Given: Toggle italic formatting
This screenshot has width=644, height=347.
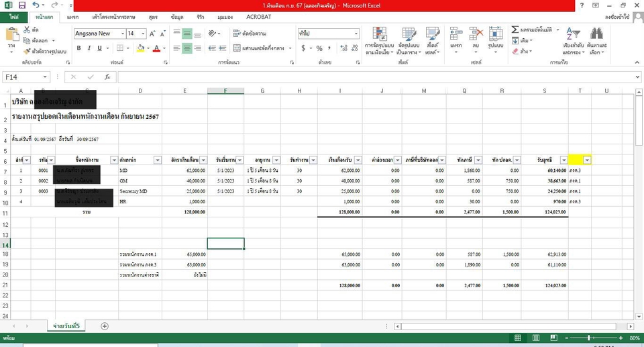Looking at the screenshot, I should (x=89, y=48).
